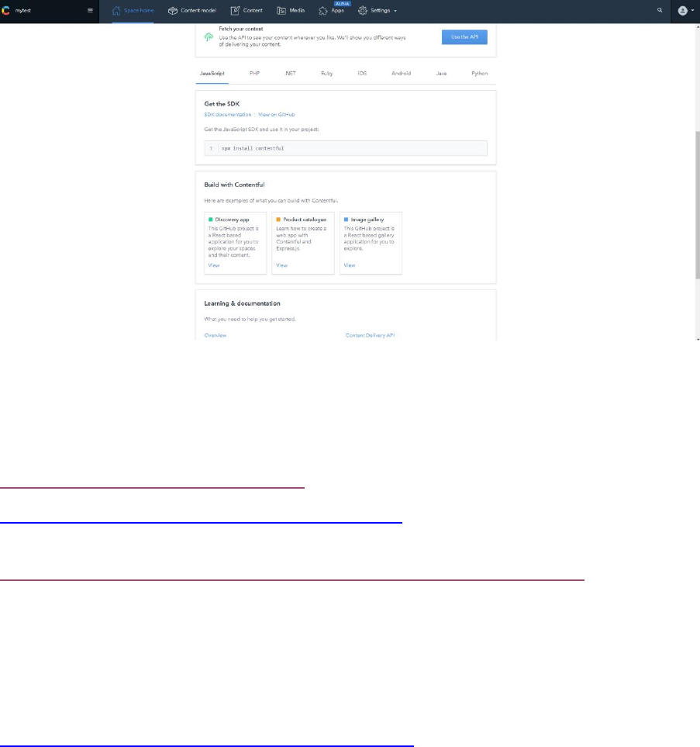Open search via magnifier icon
The width and height of the screenshot is (700, 747).
[660, 10]
